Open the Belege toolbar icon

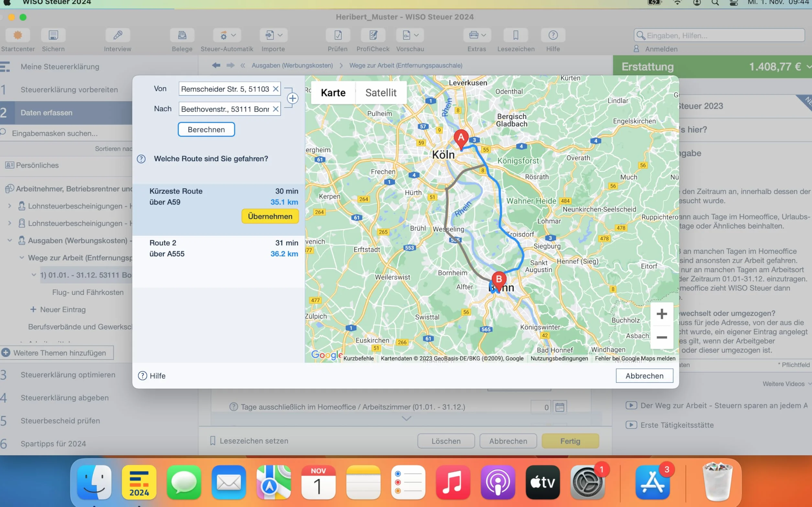click(182, 35)
